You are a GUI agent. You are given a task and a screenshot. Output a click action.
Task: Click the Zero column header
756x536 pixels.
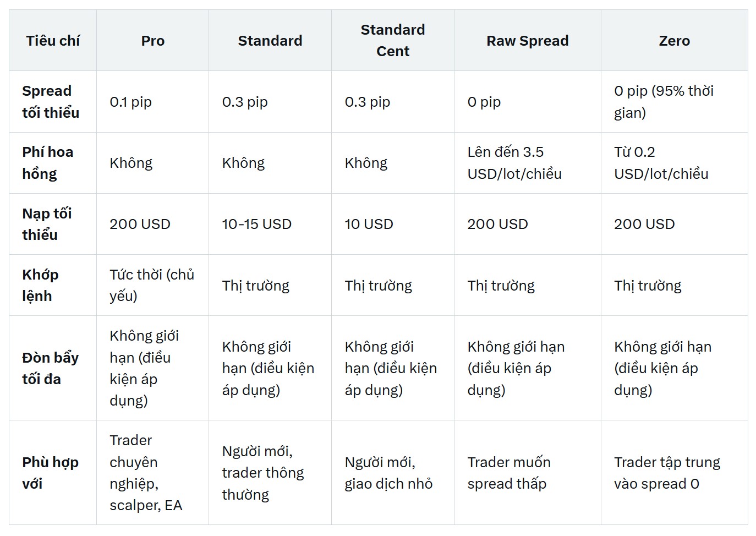tap(674, 41)
